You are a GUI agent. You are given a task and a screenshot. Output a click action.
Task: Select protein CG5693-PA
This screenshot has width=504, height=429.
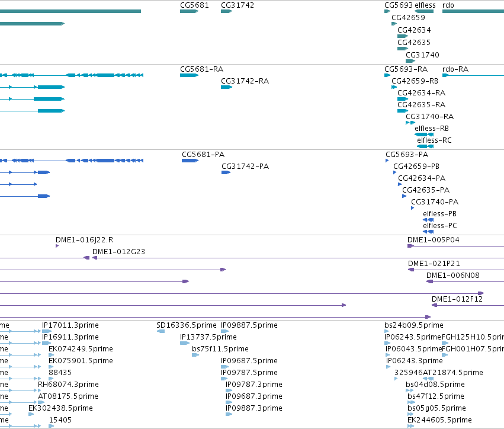pyautogui.click(x=407, y=155)
